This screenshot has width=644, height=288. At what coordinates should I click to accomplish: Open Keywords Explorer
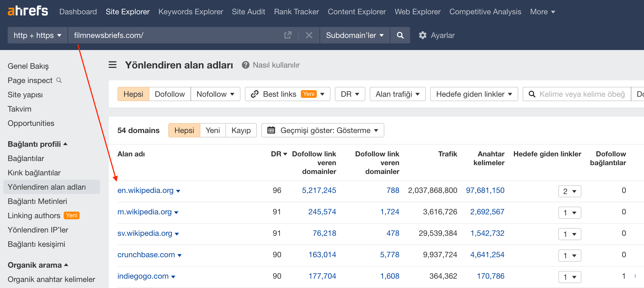click(x=191, y=12)
